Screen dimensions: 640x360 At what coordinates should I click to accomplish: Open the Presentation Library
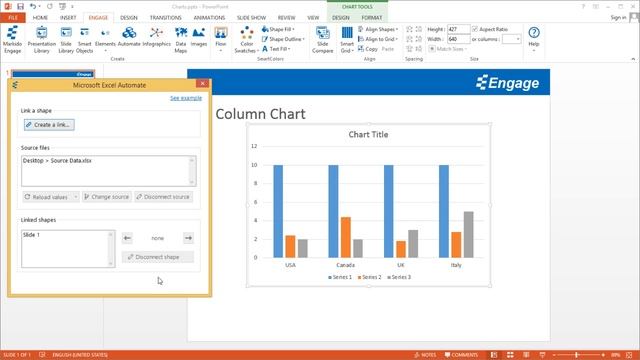point(42,40)
